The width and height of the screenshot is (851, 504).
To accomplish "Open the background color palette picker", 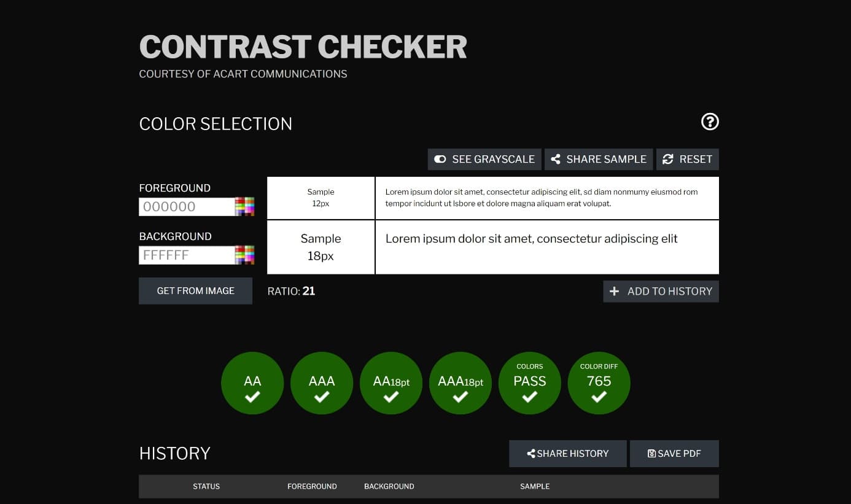I will (x=244, y=255).
